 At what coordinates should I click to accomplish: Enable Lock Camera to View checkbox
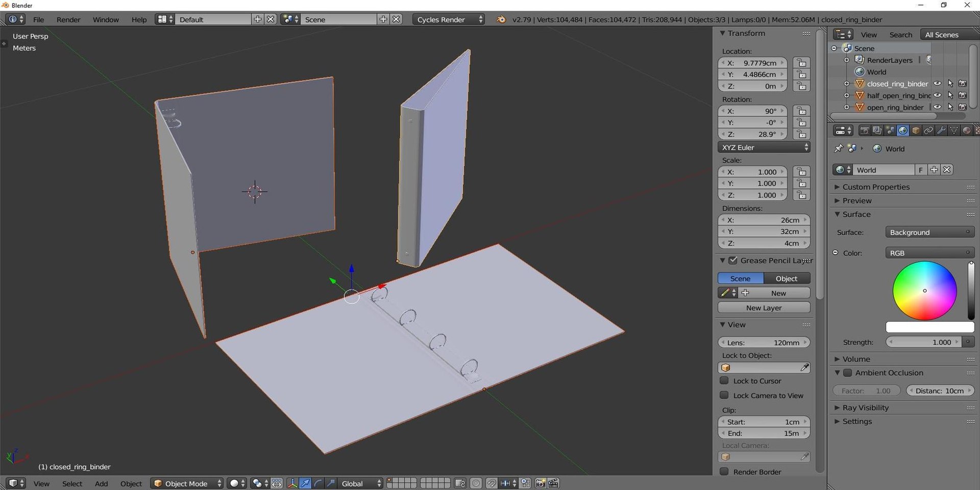(x=724, y=396)
